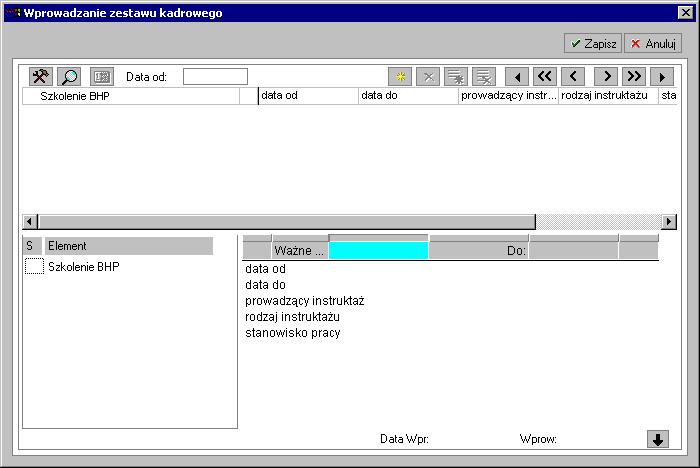Image resolution: width=700 pixels, height=468 pixels.
Task: Click the data do column header
Action: [x=408, y=96]
